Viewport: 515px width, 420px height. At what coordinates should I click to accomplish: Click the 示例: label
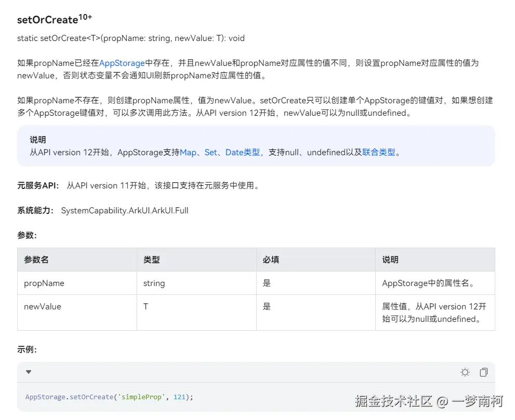coord(27,349)
